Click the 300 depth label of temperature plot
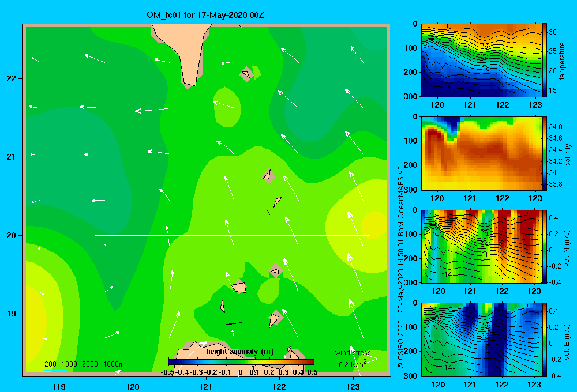Screen dimensions: 577x392 click(x=410, y=96)
